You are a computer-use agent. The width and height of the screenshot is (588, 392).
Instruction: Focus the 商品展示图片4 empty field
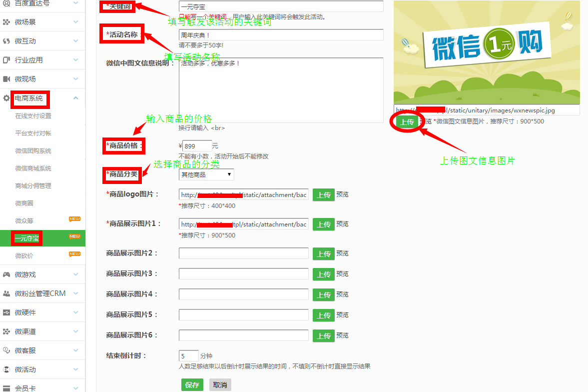pos(244,294)
